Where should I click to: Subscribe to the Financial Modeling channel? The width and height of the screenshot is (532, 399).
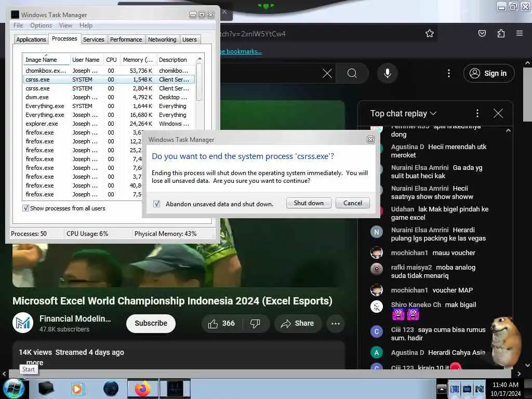(151, 323)
